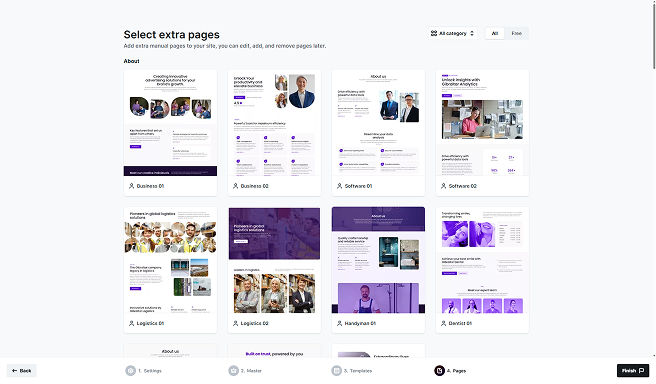The image size is (656, 384).
Task: Select the Software 01 page thumbnail
Action: click(378, 123)
